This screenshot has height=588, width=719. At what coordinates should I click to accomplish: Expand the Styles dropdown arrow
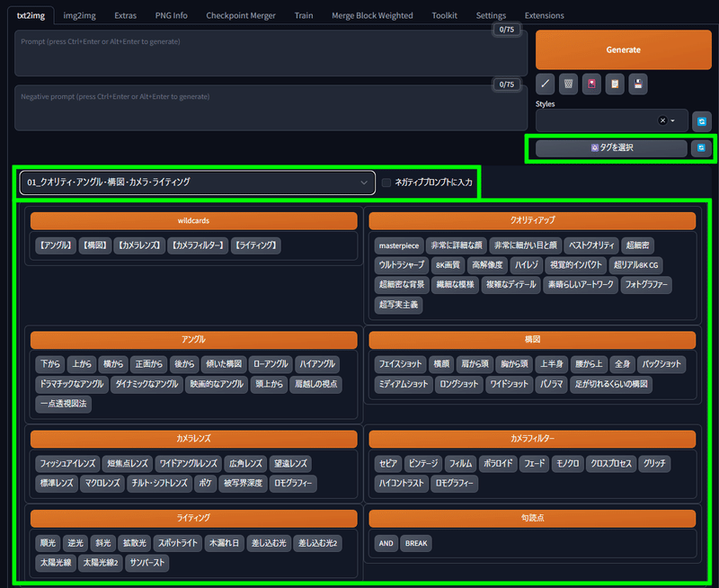(x=672, y=120)
